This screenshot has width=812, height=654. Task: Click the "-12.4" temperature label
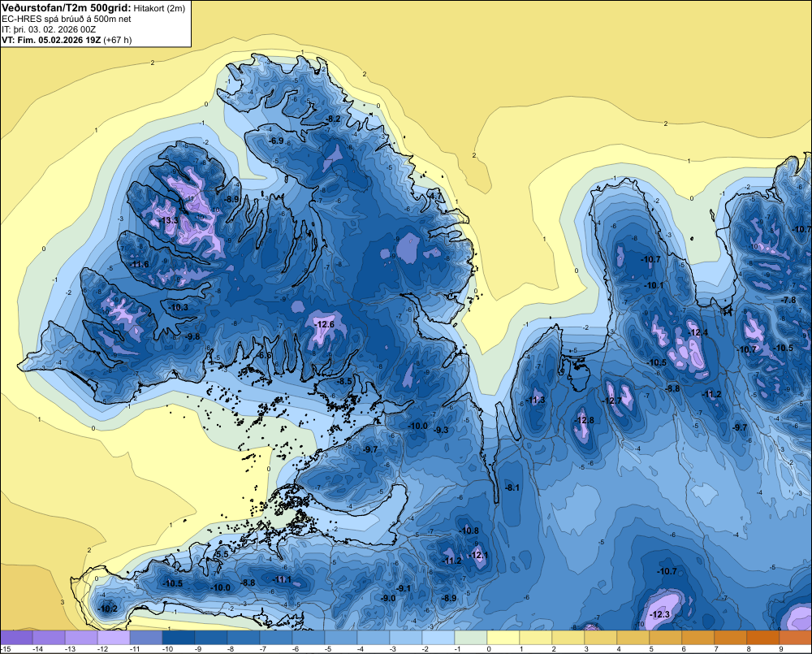coord(698,332)
